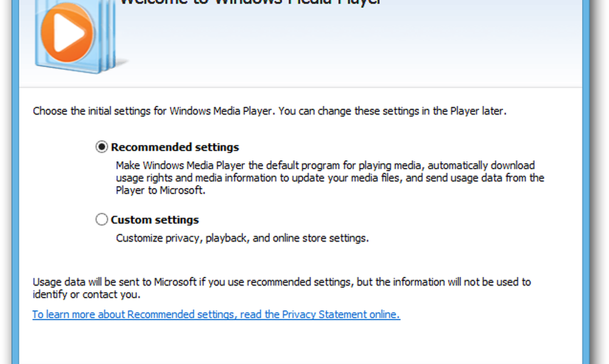Viewport: 609px width, 364px height.
Task: Choose the Custom settings radio button
Action: pyautogui.click(x=102, y=220)
